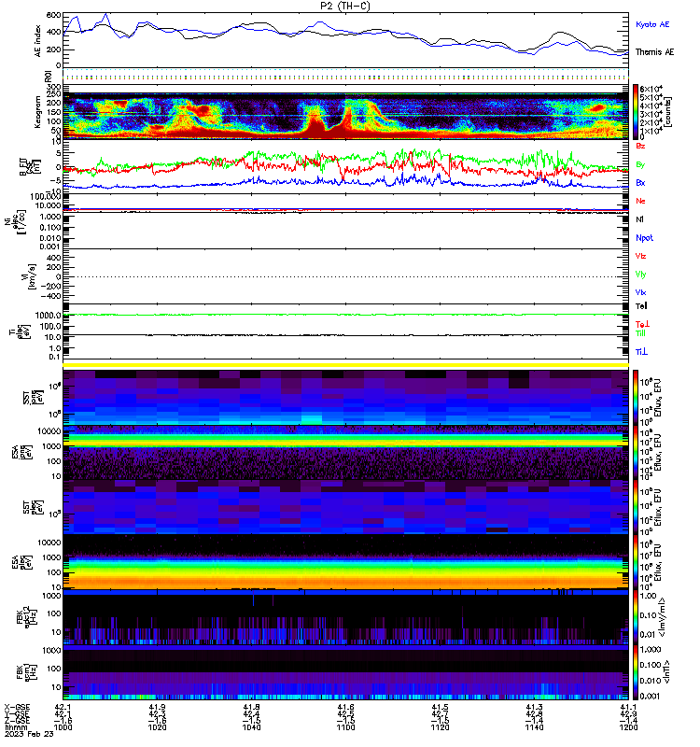Click the Keogram counts color bar
The height and width of the screenshot is (747, 700).
(636, 112)
